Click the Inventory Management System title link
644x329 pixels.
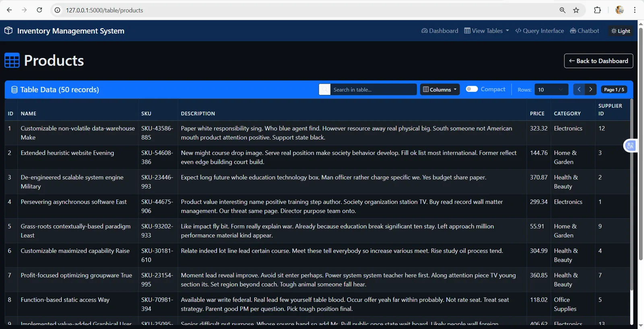71,31
